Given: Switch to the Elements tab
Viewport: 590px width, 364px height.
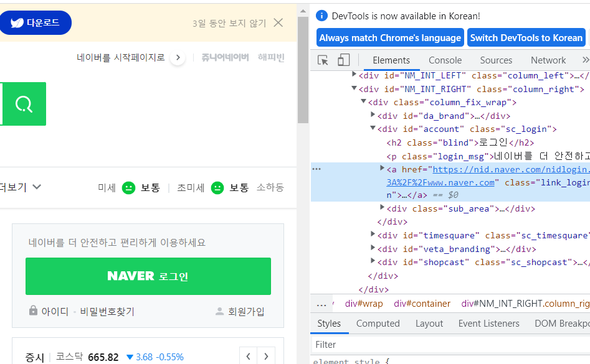Looking at the screenshot, I should point(391,60).
